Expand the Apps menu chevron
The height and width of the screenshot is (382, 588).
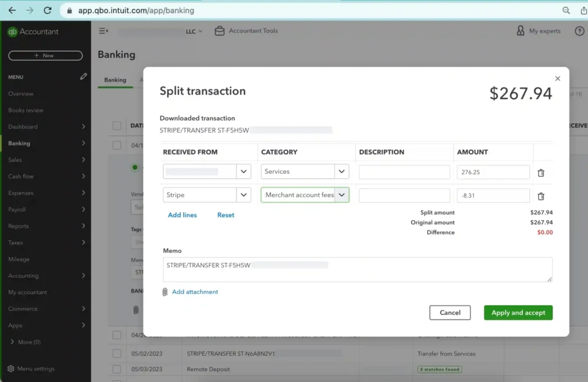83,325
